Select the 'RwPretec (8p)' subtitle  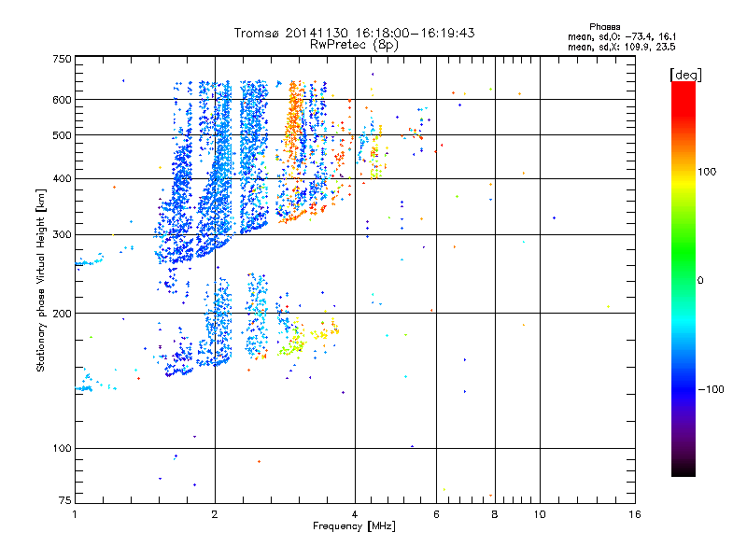tap(354, 45)
